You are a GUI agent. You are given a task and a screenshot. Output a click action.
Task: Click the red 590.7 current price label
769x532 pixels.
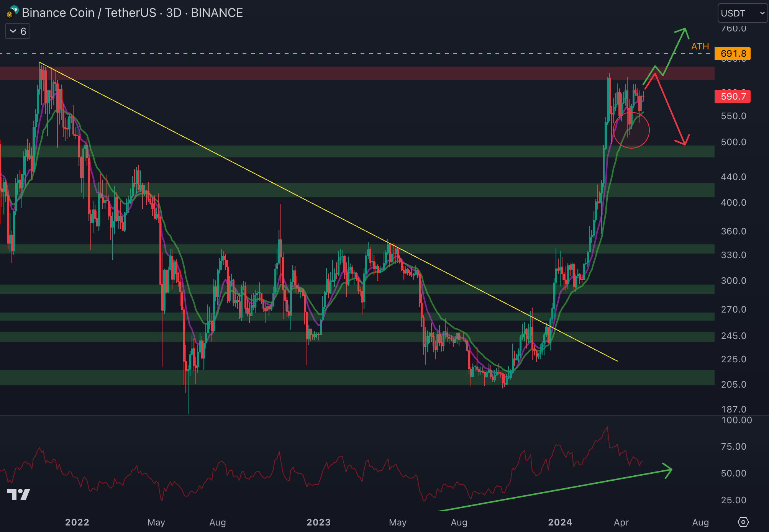pyautogui.click(x=732, y=97)
